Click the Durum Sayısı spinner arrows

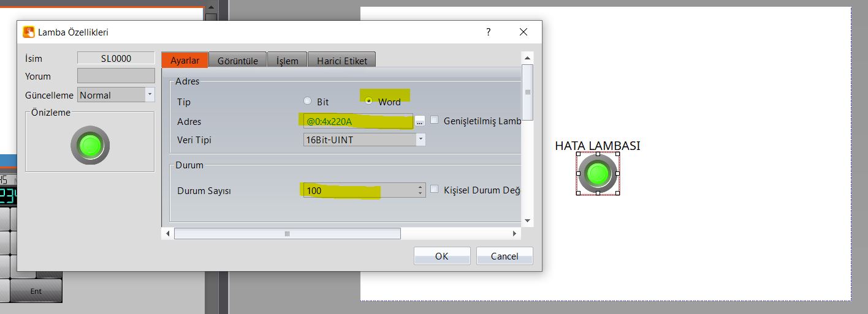click(420, 190)
